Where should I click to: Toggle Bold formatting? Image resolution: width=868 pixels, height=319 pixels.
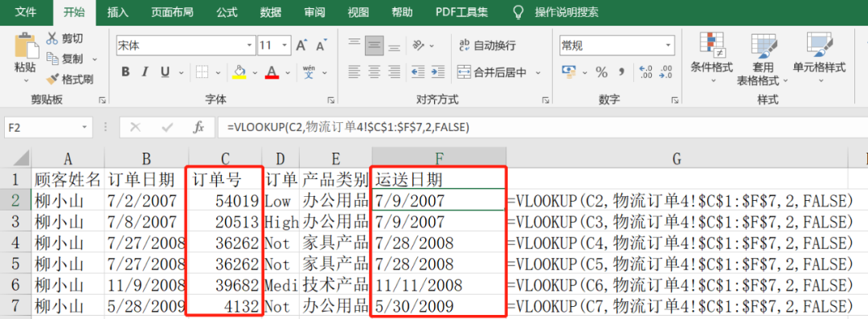[125, 72]
